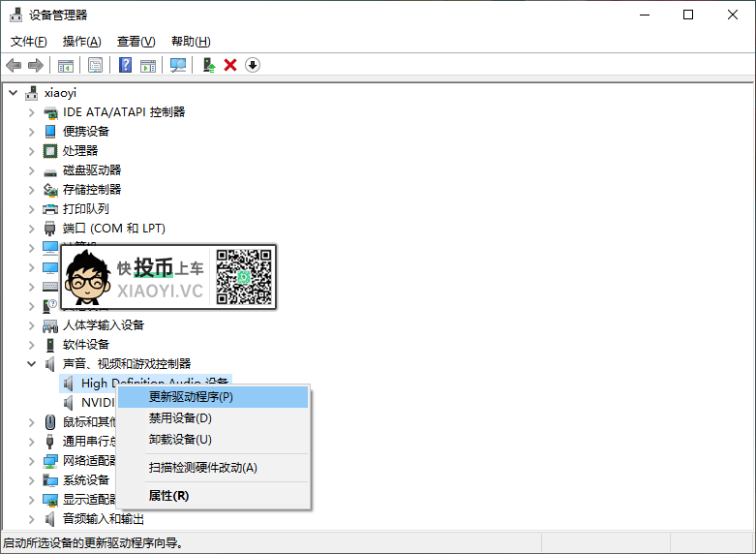Open the 帮助(H) menu
This screenshot has width=756, height=554.
click(191, 42)
